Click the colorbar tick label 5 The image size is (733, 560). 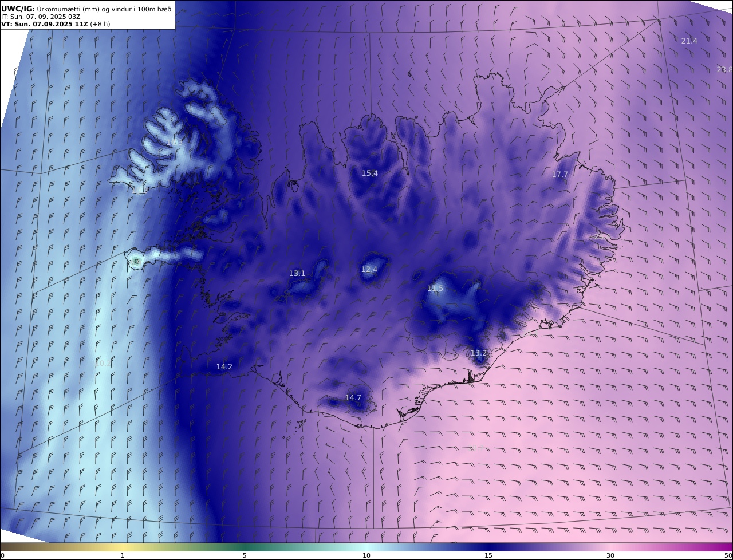tap(245, 555)
